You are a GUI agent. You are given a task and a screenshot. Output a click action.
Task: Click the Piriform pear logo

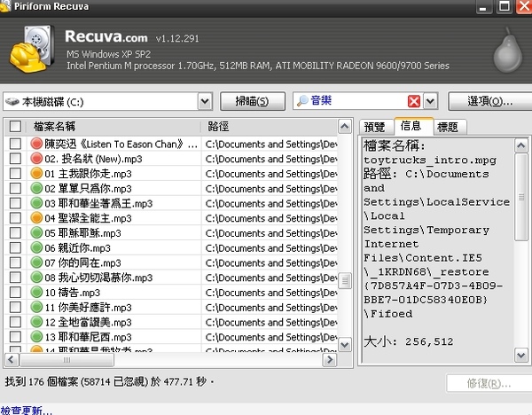507,51
